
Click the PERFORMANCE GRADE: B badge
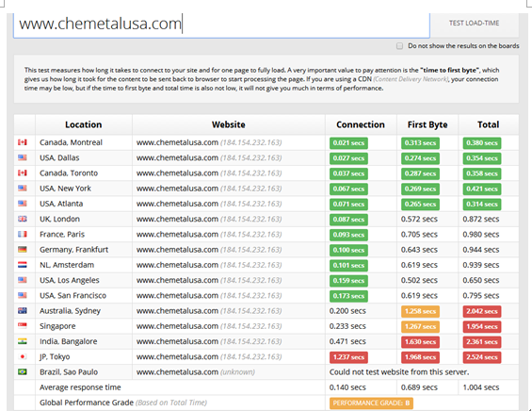371,403
